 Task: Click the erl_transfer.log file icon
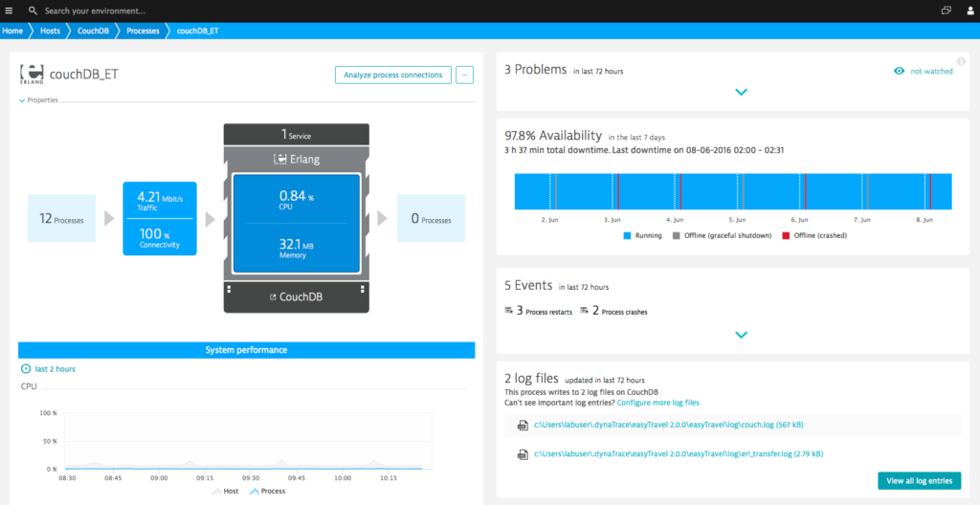click(522, 453)
